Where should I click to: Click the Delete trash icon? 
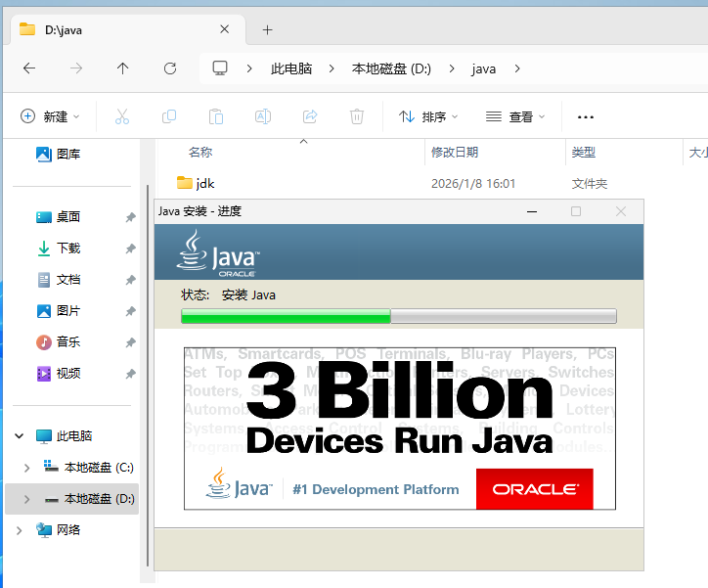tap(357, 117)
